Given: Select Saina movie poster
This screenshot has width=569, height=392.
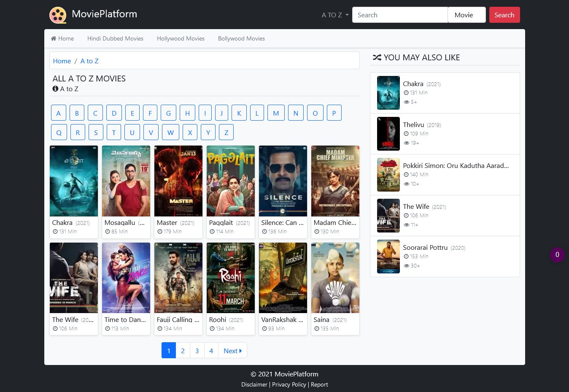Looking at the screenshot, I should 335,278.
